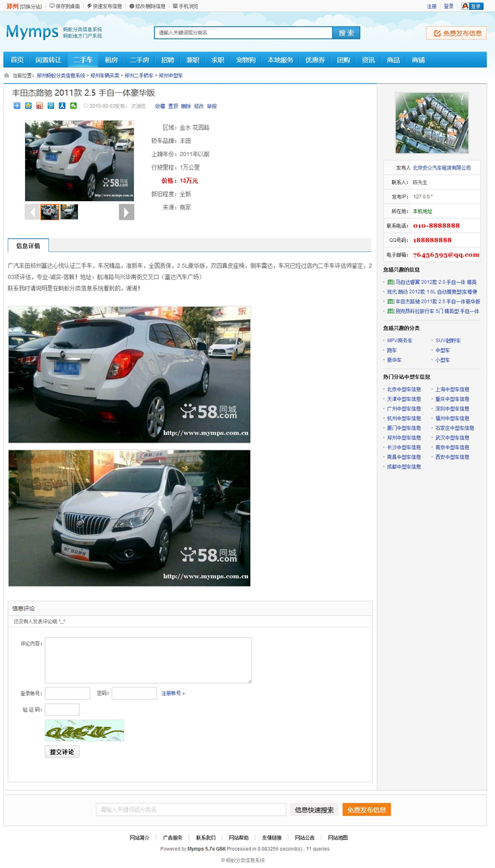Open 商铺 navigation tab

(x=418, y=60)
